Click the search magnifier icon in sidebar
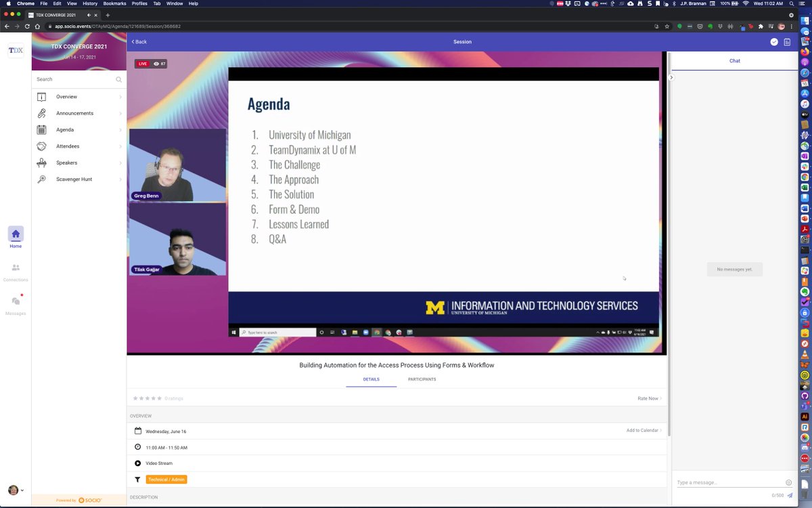This screenshot has height=508, width=812. click(118, 79)
